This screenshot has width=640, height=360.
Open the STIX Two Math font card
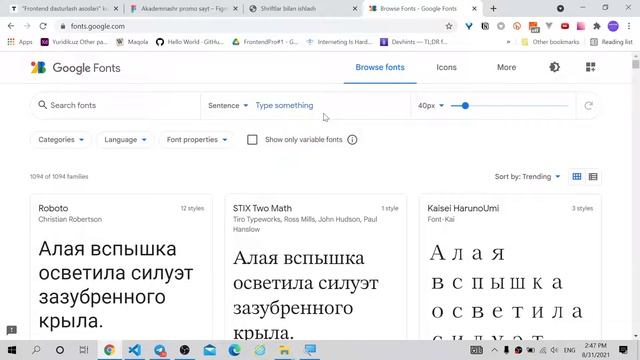(316, 267)
